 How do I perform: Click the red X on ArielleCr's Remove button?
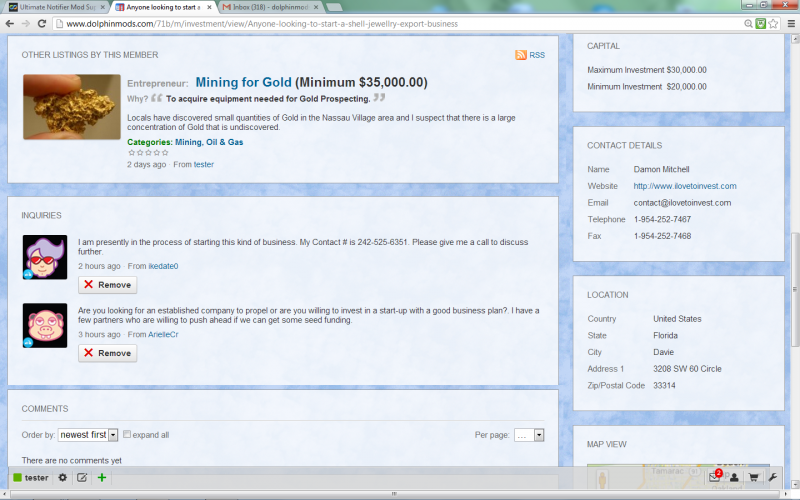[89, 353]
